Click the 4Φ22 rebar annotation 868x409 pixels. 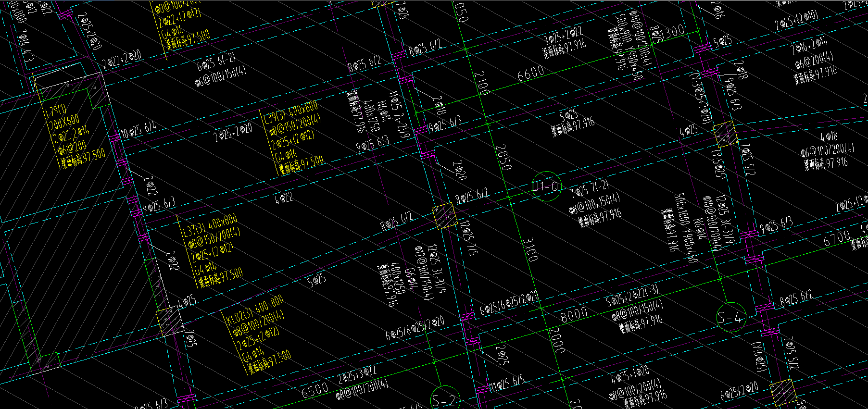coord(284,198)
